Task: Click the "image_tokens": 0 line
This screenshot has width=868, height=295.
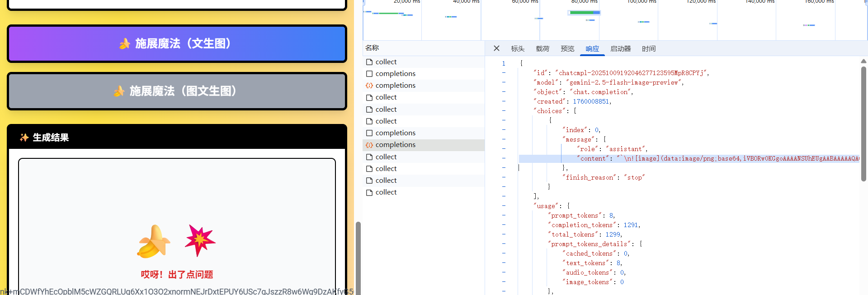Action: coord(593,282)
